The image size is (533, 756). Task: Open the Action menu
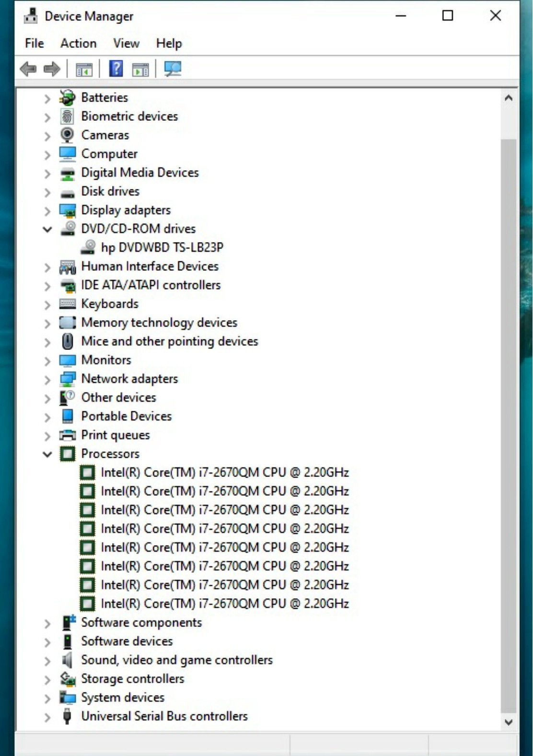tap(78, 43)
